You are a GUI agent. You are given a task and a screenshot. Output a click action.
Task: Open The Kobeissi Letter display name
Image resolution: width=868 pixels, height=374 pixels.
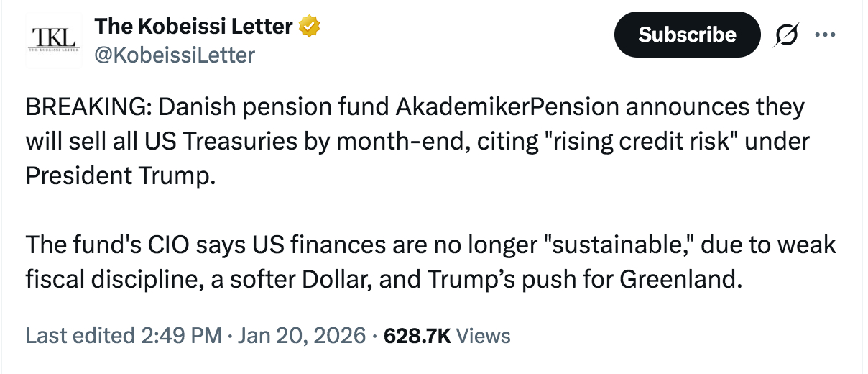[x=194, y=27]
